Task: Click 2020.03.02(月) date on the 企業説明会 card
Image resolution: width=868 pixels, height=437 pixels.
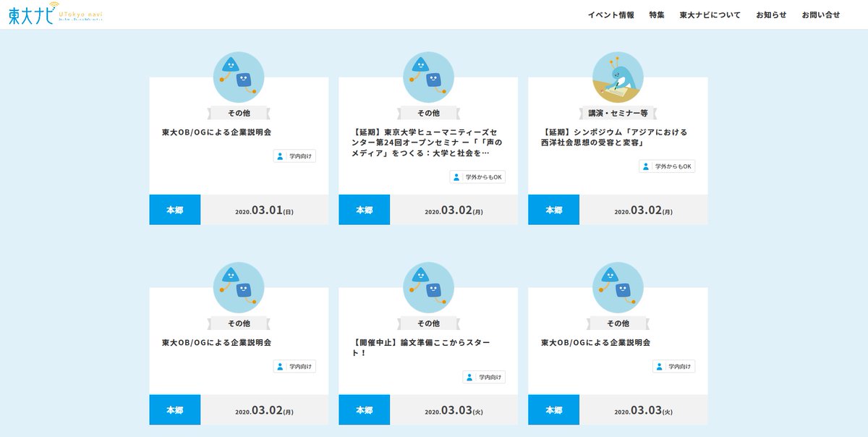Action: (x=265, y=411)
